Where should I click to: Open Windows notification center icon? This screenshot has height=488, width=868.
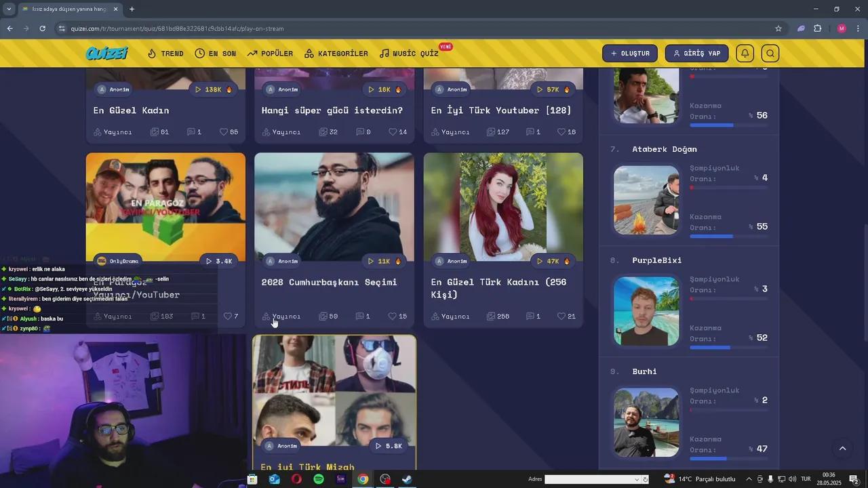click(x=854, y=479)
